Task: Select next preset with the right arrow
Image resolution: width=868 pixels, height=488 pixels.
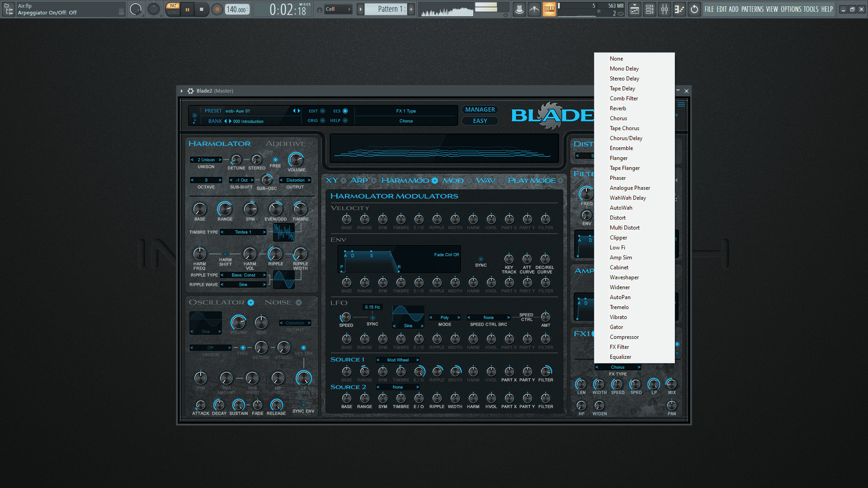Action: (299, 111)
